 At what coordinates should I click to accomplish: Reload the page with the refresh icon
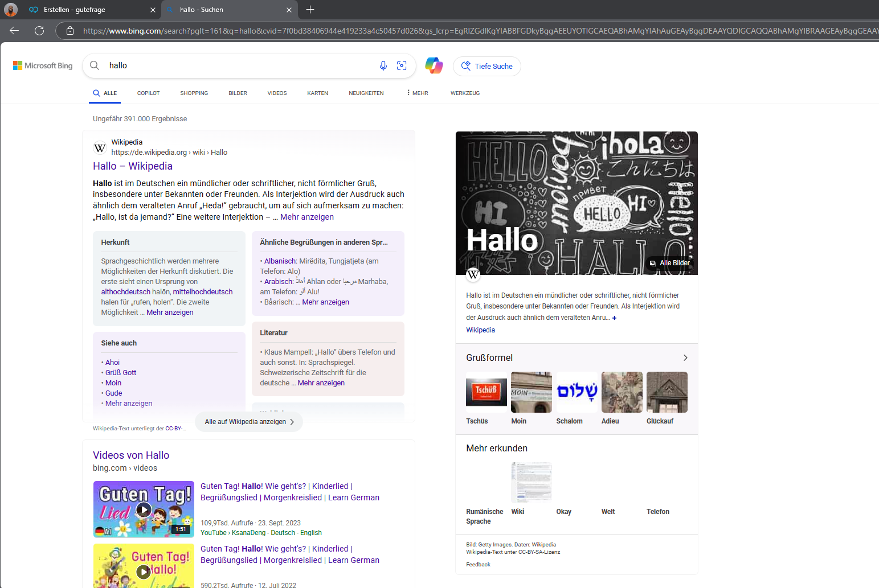pos(39,31)
